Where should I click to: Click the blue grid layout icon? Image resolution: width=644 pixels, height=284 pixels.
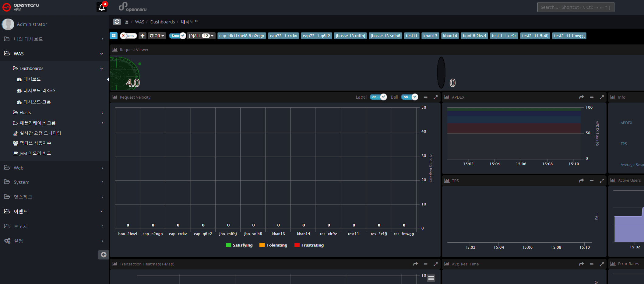click(114, 36)
